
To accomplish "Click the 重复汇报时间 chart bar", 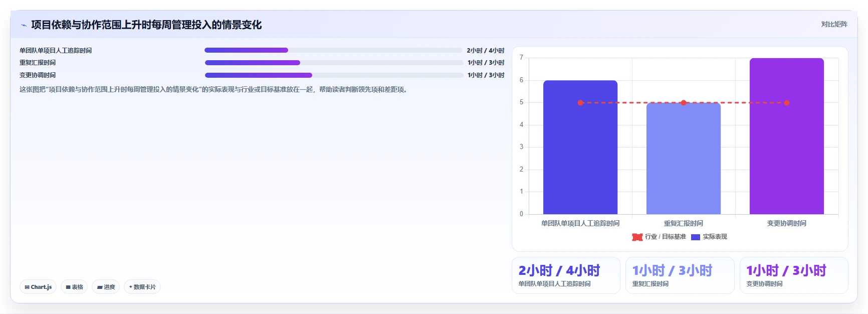I will (x=684, y=159).
